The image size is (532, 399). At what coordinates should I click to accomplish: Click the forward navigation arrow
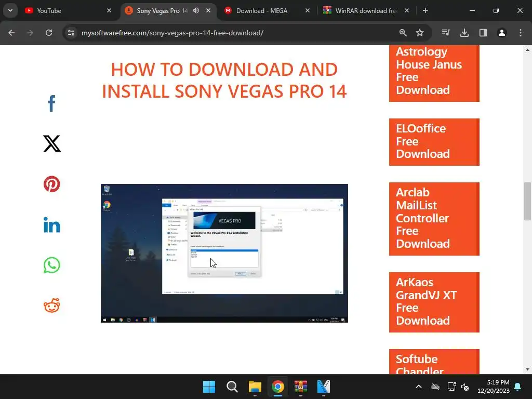30,33
